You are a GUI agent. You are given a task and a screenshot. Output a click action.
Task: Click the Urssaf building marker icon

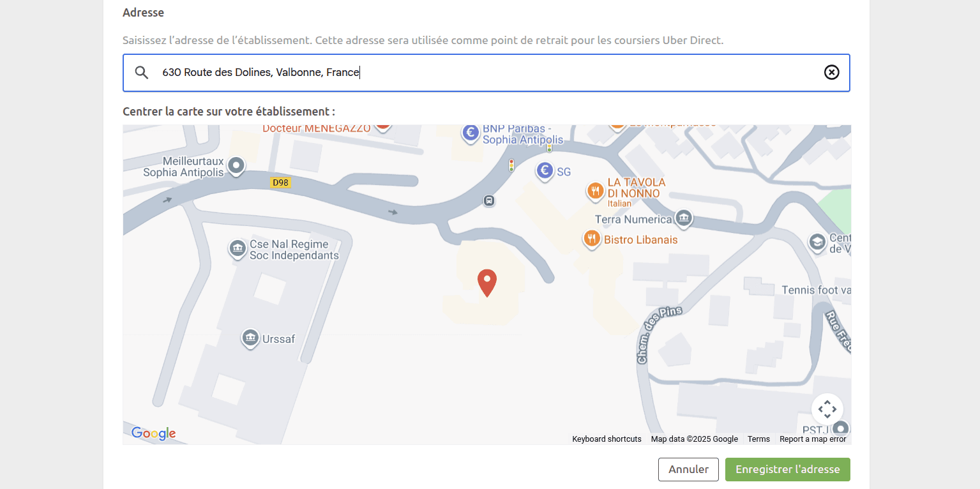tap(251, 338)
